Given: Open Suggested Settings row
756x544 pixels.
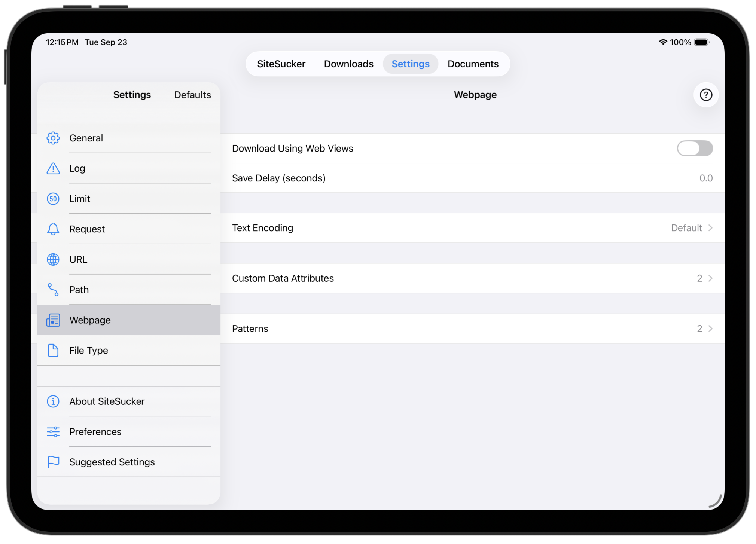Looking at the screenshot, I should pyautogui.click(x=129, y=462).
